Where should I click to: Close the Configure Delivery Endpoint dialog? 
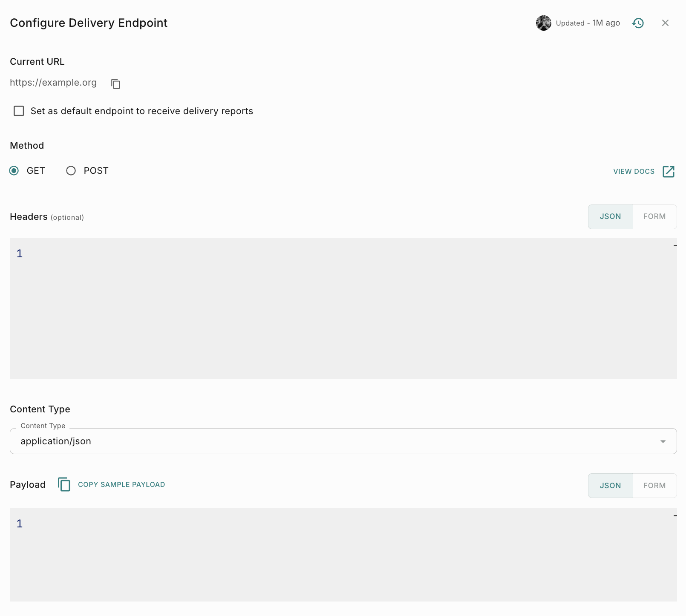click(x=665, y=23)
